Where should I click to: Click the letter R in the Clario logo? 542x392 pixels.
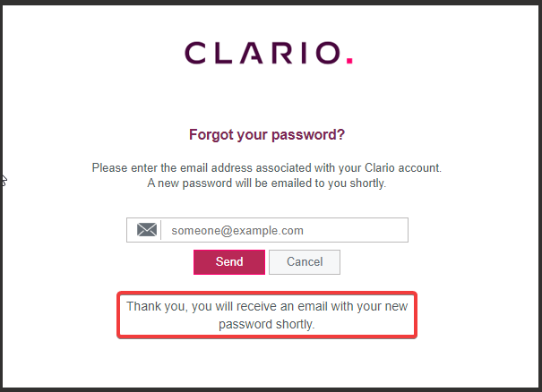coord(281,52)
